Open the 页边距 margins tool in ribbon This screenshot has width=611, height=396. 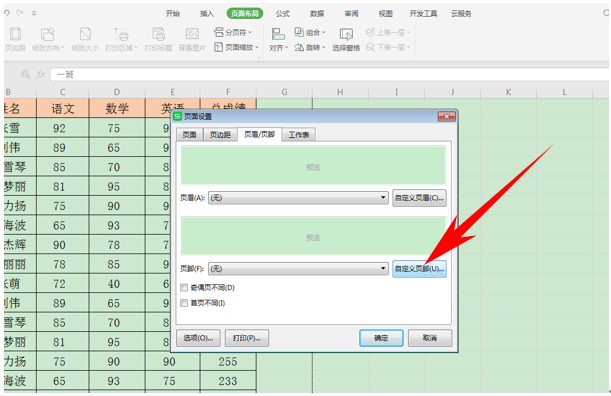[15, 39]
